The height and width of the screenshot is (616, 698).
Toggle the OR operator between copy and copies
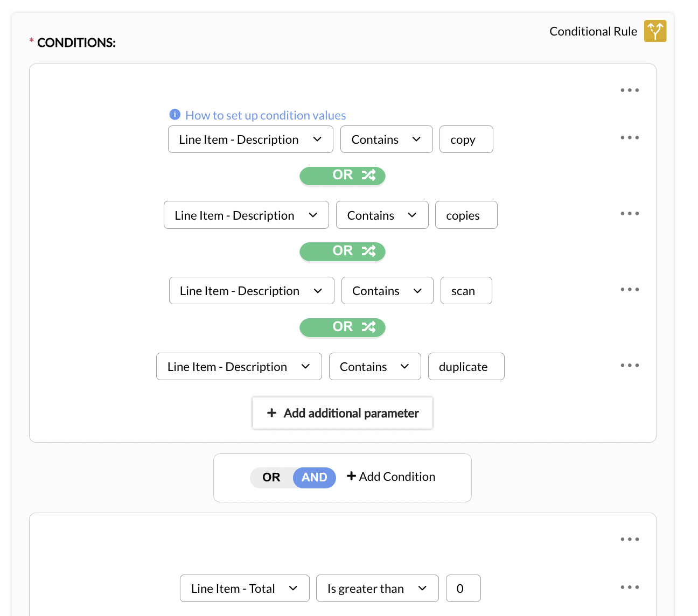(343, 176)
